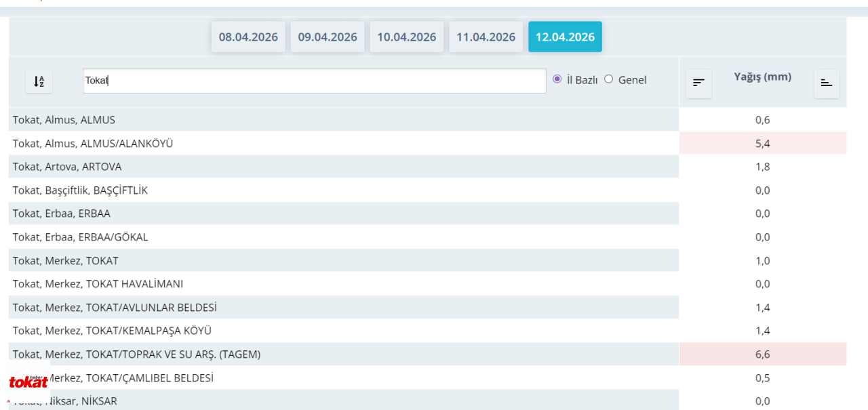Viewport: 868px width, 410px height.
Task: Open the 10.04.2026 date tab
Action: point(407,37)
